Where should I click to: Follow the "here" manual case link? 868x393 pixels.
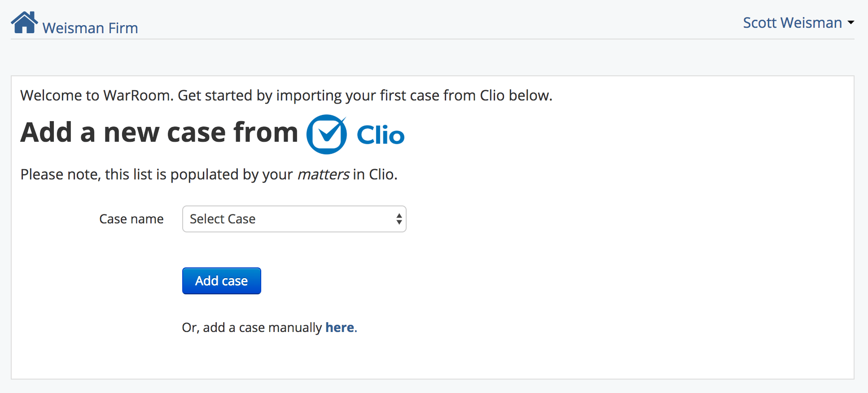340,327
